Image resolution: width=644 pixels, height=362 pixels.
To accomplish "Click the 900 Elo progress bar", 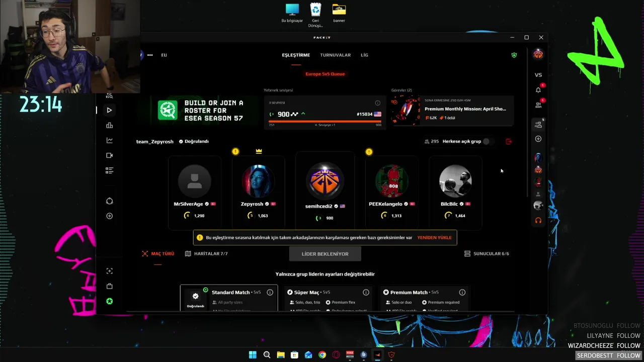I will (x=325, y=121).
